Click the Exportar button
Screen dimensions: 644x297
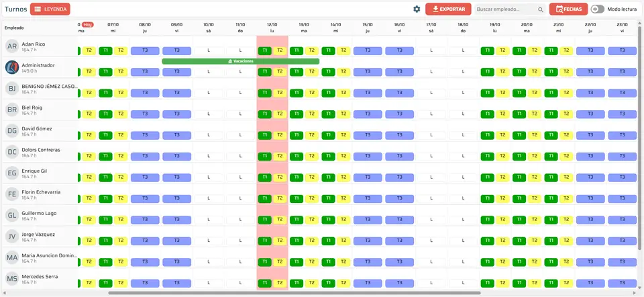pos(448,9)
